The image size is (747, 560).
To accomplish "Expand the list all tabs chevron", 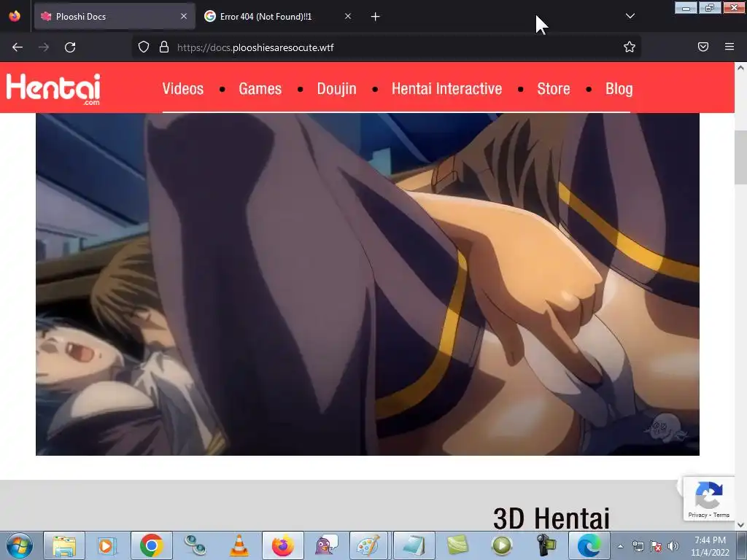I will pyautogui.click(x=630, y=16).
